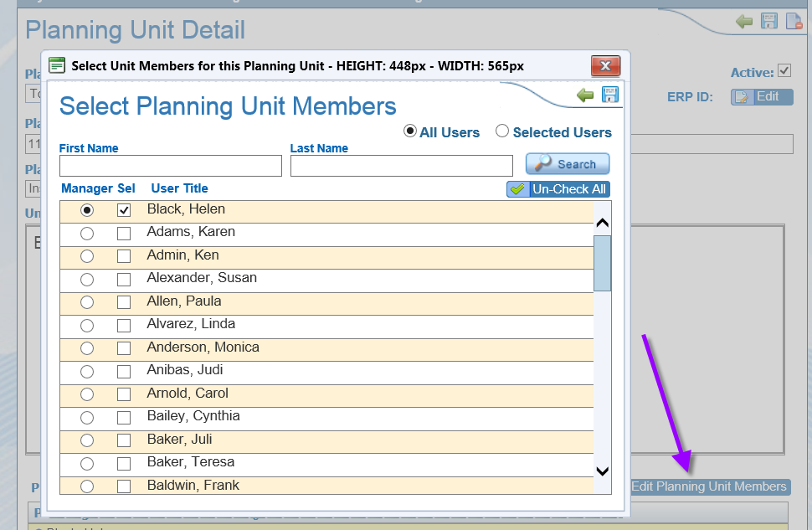Click the Edit Planning Unit Members button

click(708, 486)
